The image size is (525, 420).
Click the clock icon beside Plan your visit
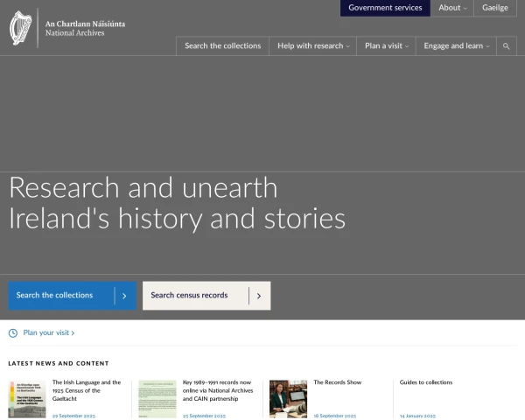point(13,332)
